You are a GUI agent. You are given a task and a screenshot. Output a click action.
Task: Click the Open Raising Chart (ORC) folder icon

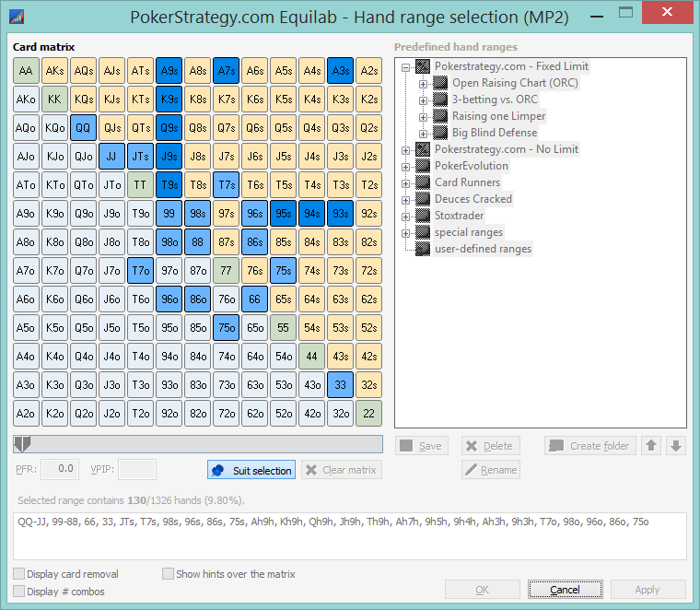[440, 83]
